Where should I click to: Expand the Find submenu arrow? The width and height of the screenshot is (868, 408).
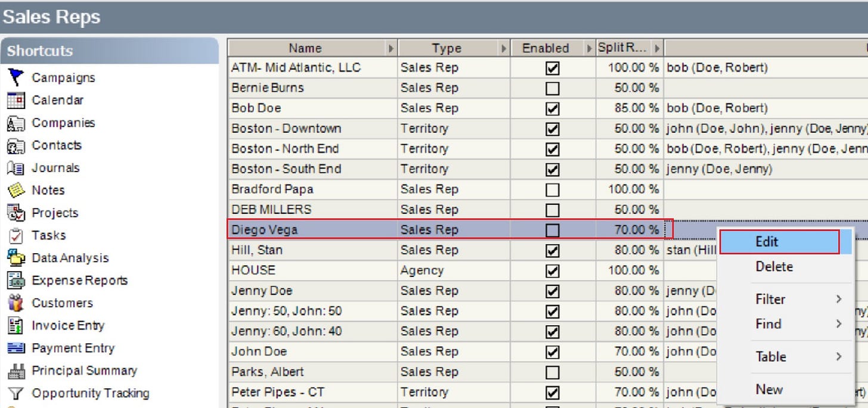pos(839,324)
